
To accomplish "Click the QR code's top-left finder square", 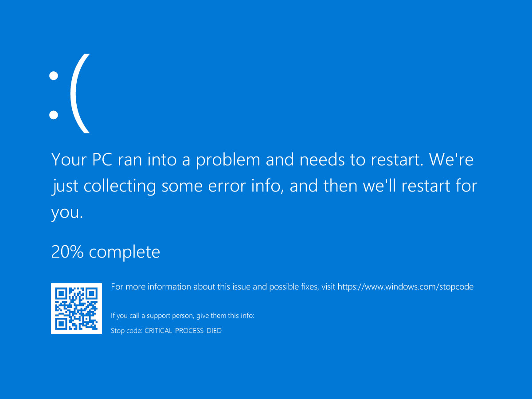I will (x=61, y=293).
